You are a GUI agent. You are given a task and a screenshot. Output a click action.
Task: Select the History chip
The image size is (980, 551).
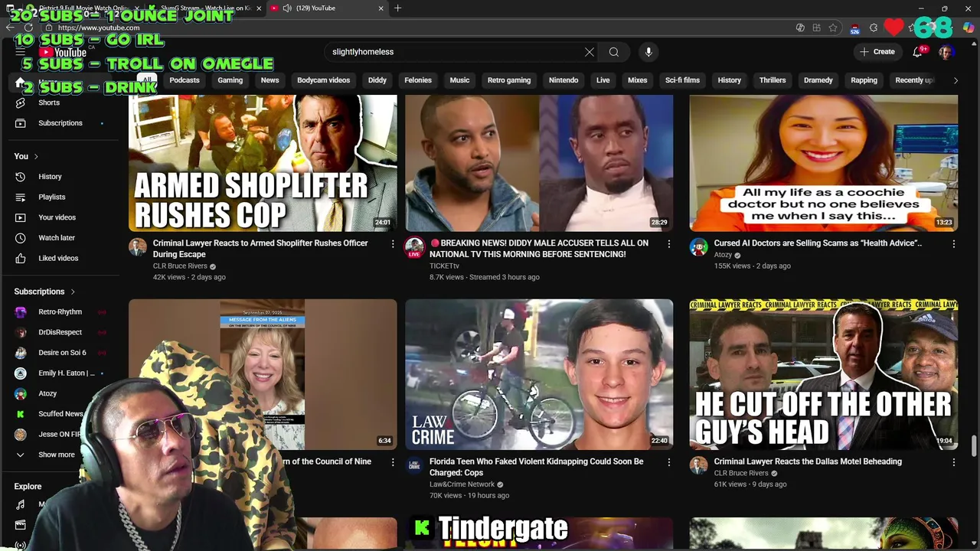[729, 80]
